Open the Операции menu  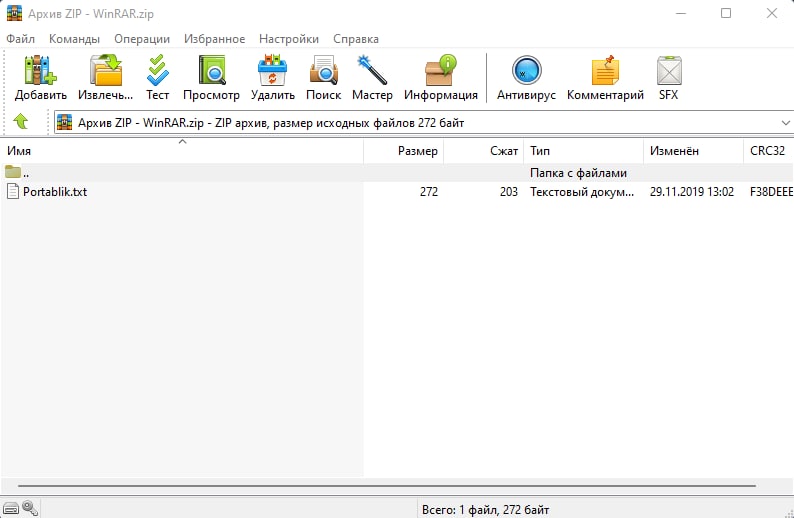[142, 39]
